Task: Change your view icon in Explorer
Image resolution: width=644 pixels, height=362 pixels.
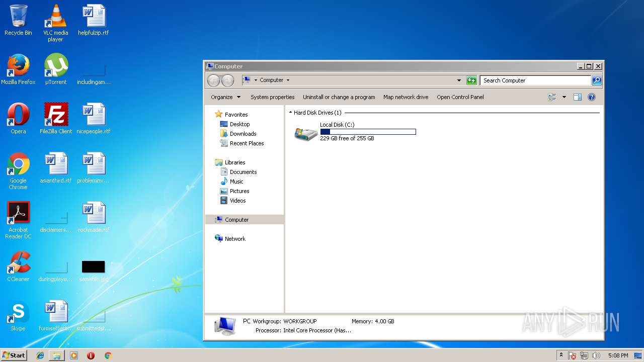Action: [552, 97]
